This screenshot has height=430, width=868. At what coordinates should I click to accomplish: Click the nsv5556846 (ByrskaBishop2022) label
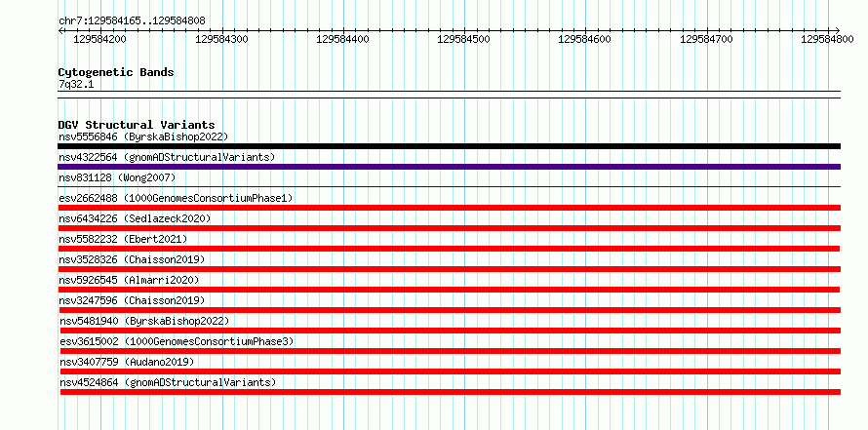(x=143, y=137)
